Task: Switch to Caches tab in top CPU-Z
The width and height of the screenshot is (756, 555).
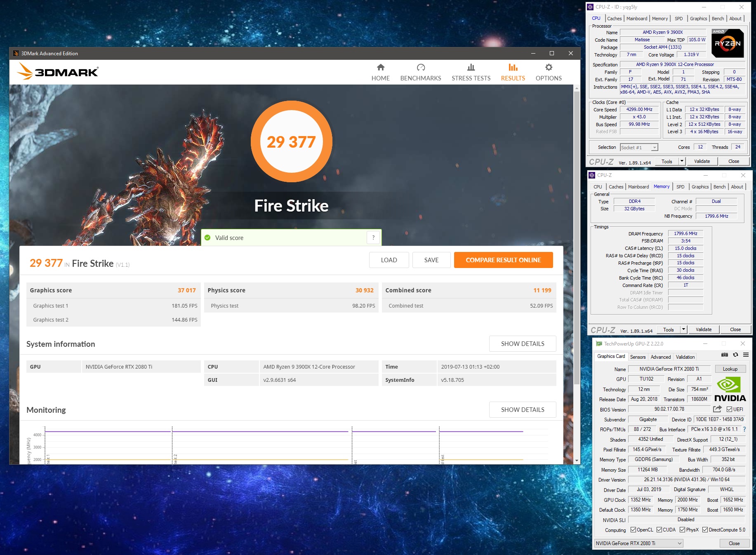Action: [x=614, y=19]
